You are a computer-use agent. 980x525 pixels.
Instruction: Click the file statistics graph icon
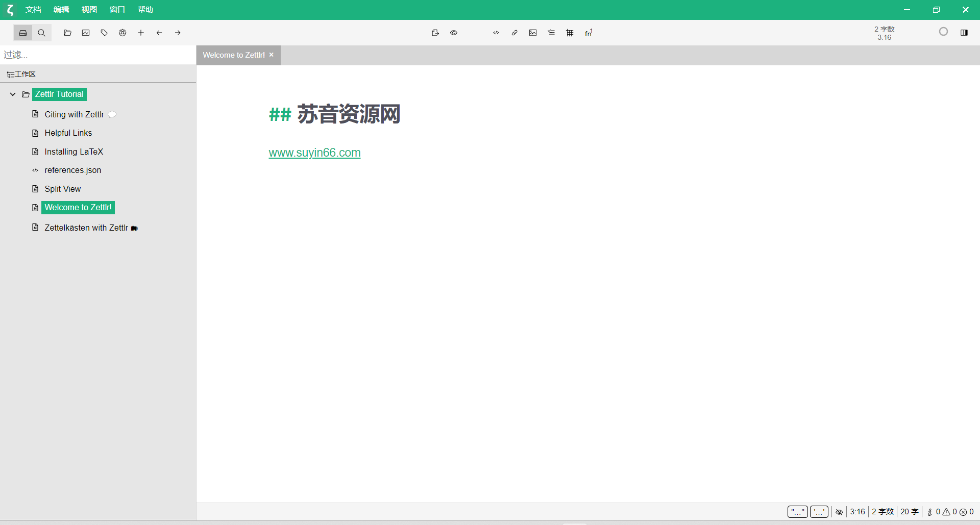(86, 32)
